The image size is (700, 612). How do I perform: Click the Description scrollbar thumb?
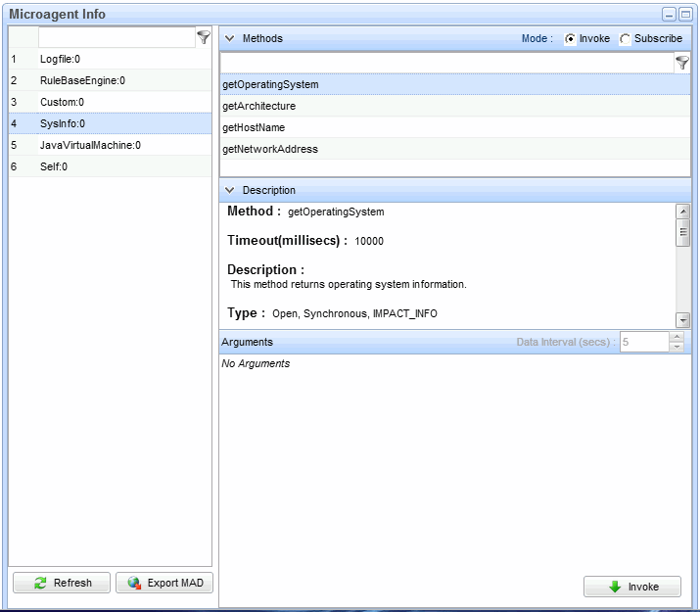click(683, 232)
